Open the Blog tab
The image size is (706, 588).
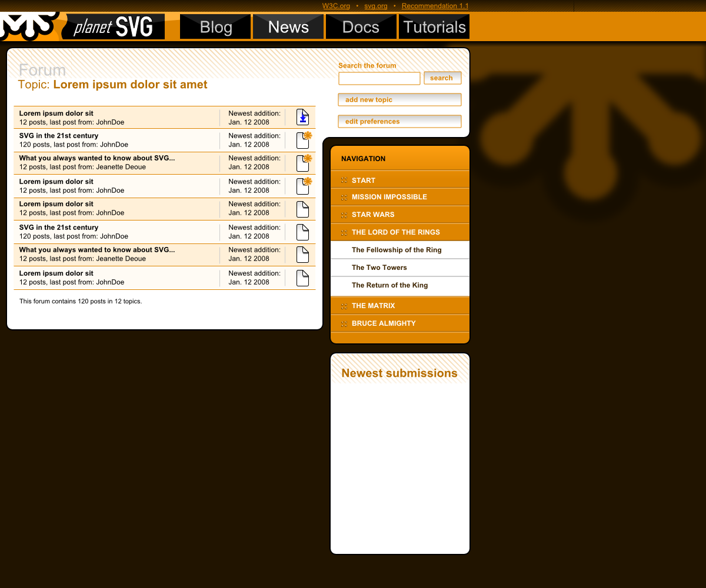[x=216, y=27]
